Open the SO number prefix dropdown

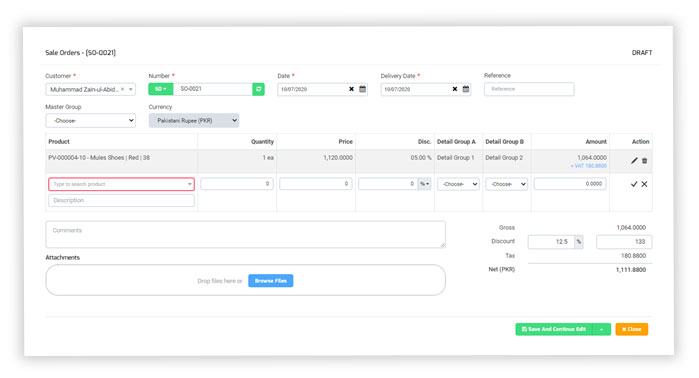tap(160, 89)
